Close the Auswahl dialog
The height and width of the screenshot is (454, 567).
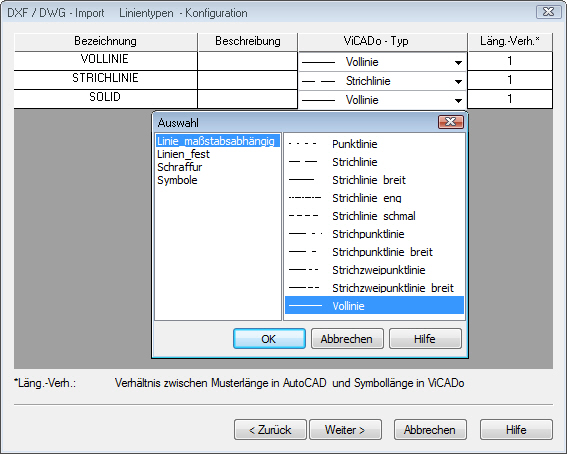[x=451, y=122]
